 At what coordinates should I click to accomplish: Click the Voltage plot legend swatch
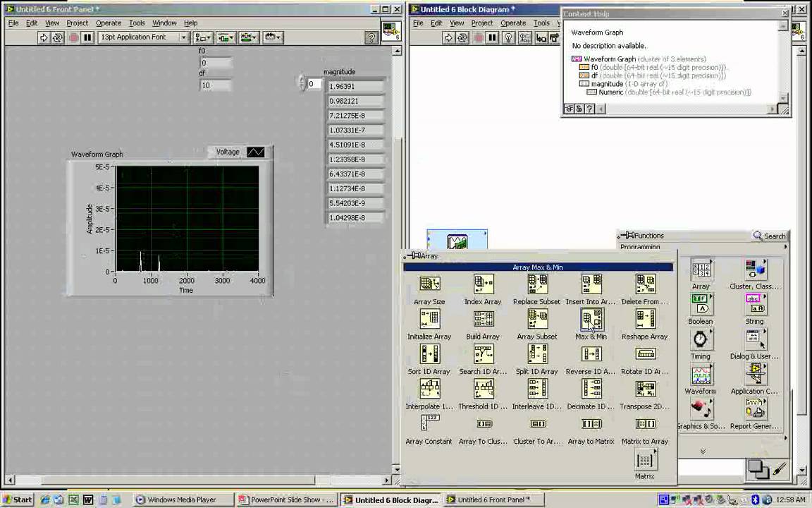point(255,152)
